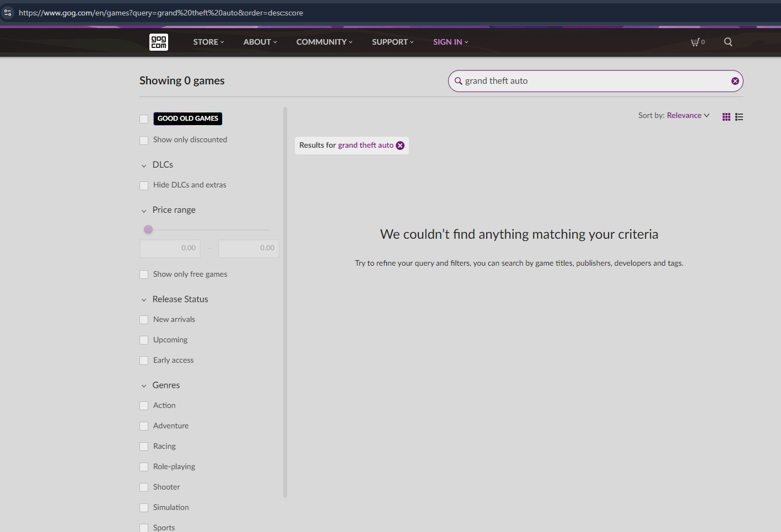781x532 pixels.
Task: Click the browser address bar URL
Action: tap(161, 13)
